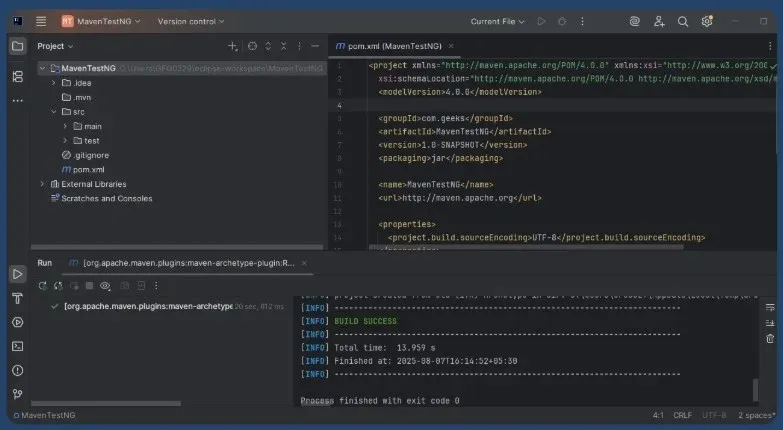Click Select Opened File target icon

(x=252, y=46)
